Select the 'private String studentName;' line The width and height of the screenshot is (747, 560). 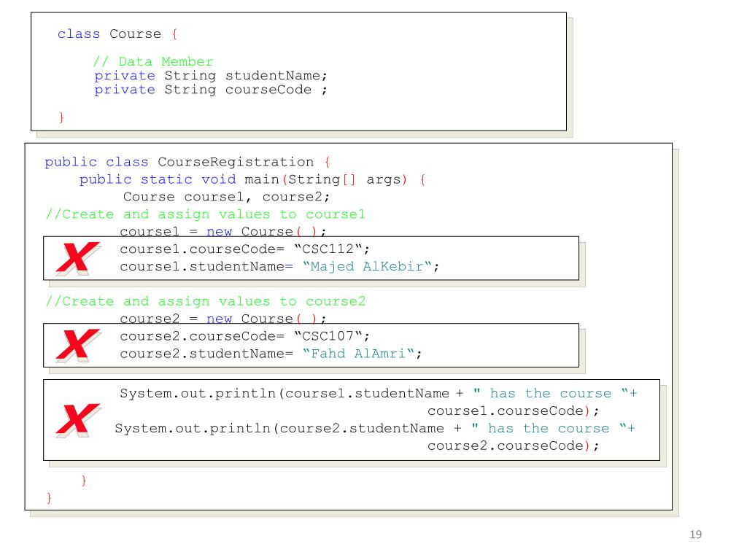click(211, 76)
